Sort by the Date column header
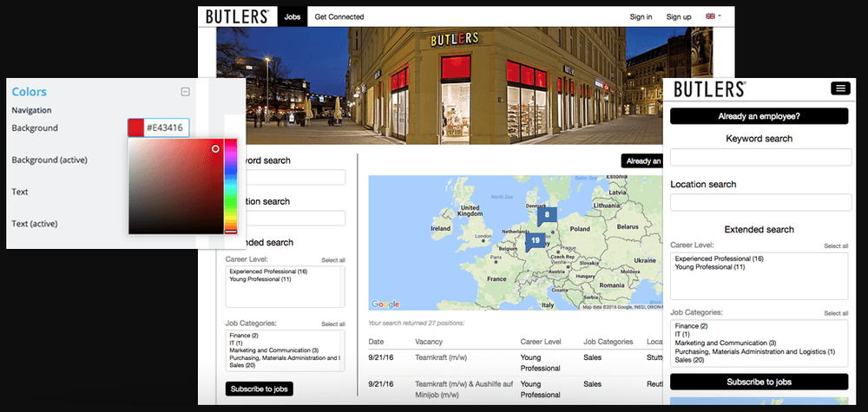This screenshot has width=868, height=412. (376, 342)
